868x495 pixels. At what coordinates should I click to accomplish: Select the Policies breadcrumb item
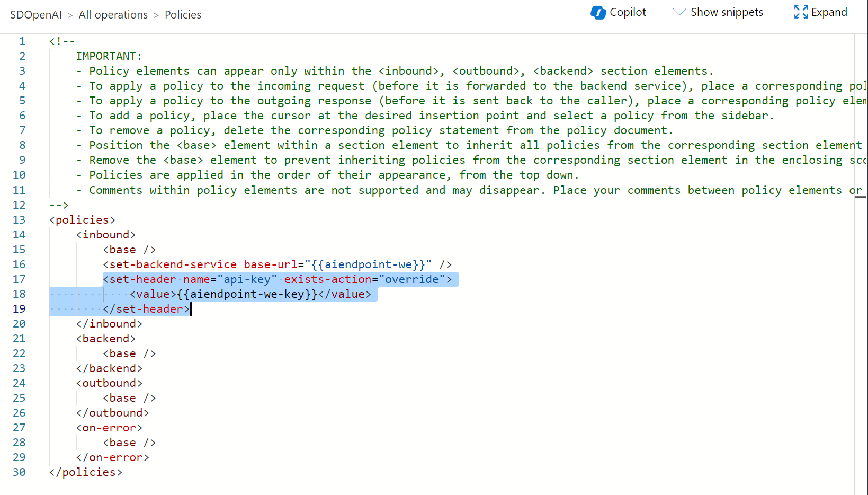tap(183, 15)
